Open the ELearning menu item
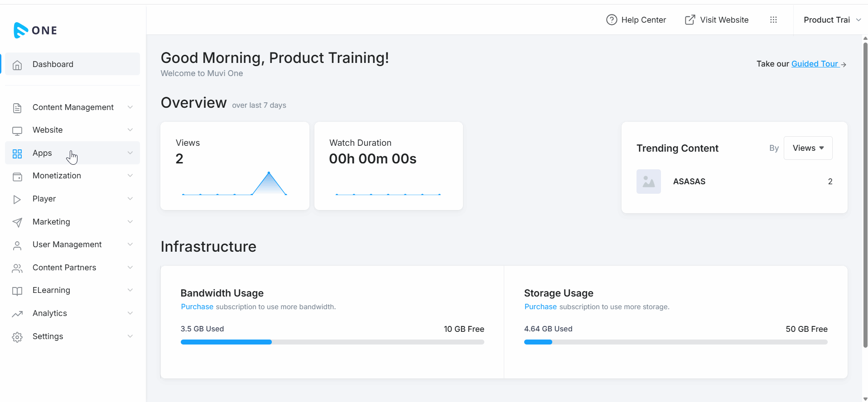Viewport: 868px width, 402px height. click(72, 290)
